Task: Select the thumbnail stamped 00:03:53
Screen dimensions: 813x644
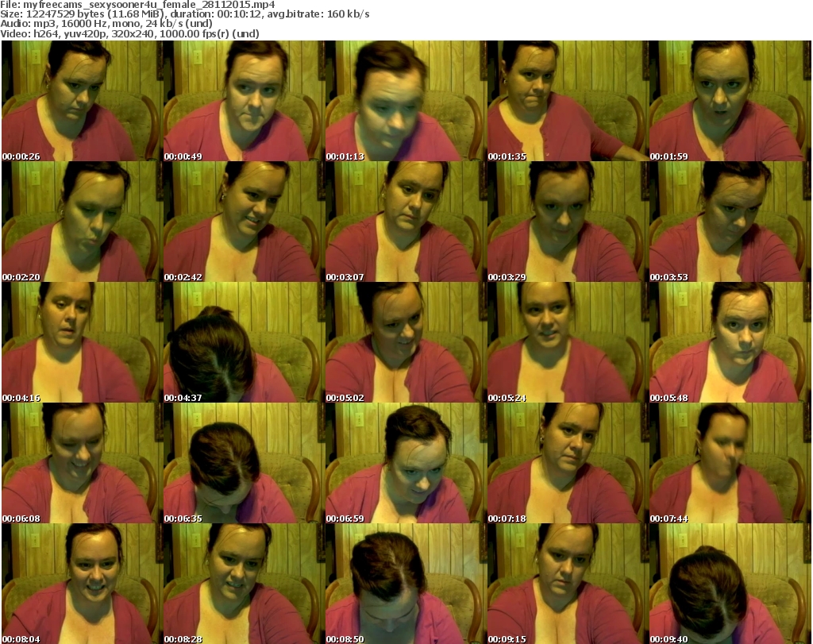Action: [x=730, y=222]
